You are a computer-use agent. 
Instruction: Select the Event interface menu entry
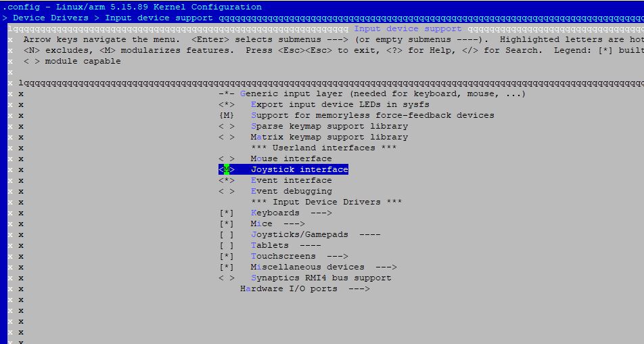coord(291,180)
